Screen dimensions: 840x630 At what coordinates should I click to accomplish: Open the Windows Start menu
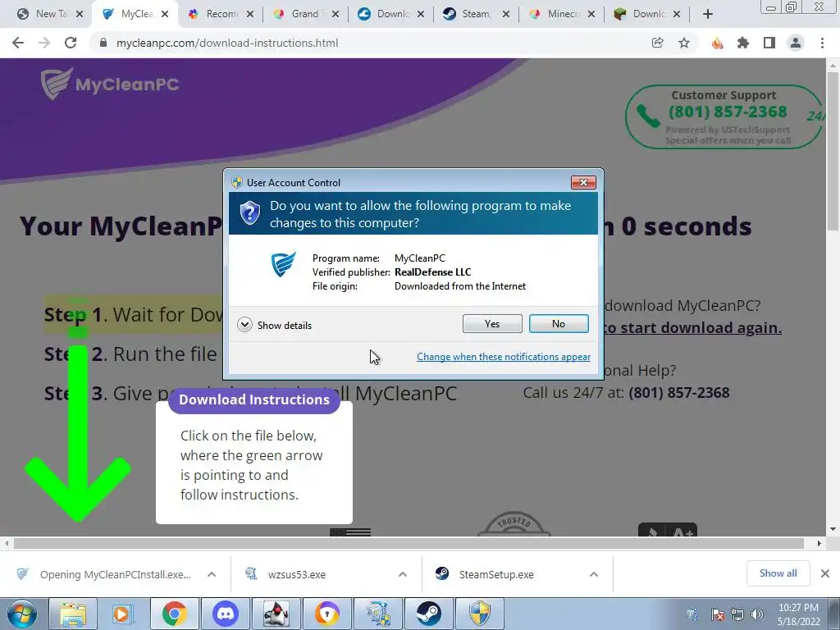(x=21, y=614)
